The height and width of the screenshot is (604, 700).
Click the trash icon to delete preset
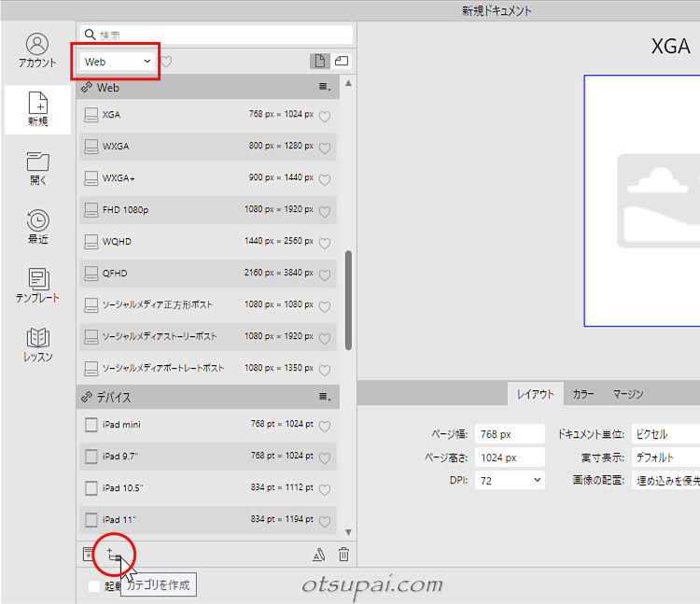[x=343, y=555]
